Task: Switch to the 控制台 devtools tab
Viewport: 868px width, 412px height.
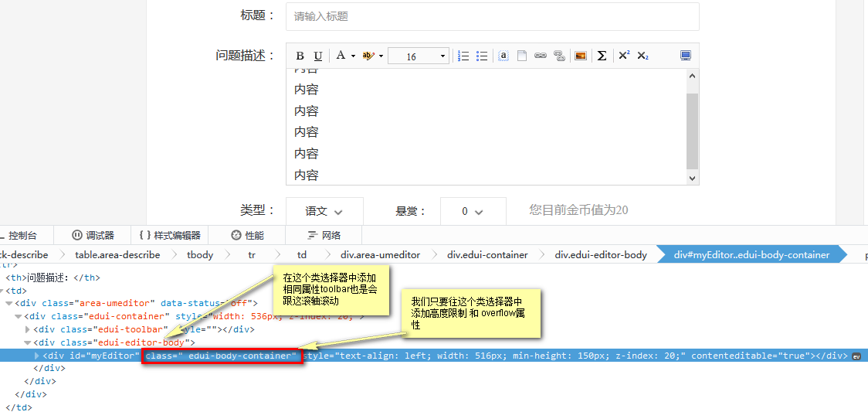Action: pos(22,235)
